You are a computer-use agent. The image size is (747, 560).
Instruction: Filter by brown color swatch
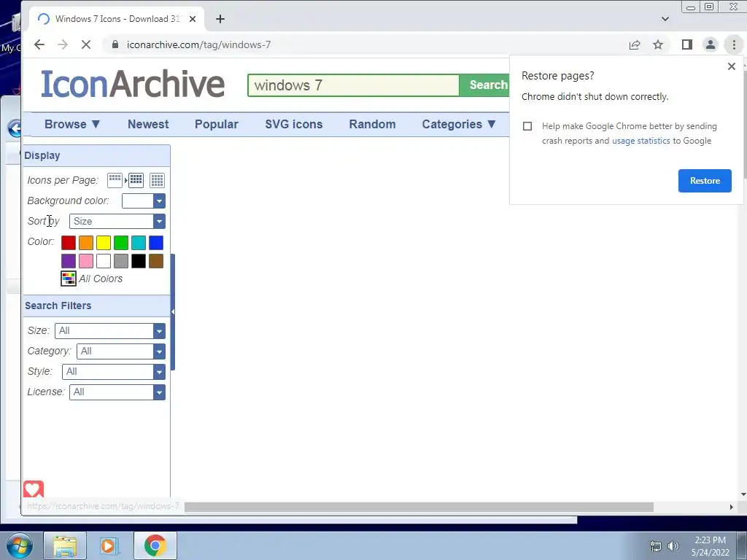coord(156,261)
